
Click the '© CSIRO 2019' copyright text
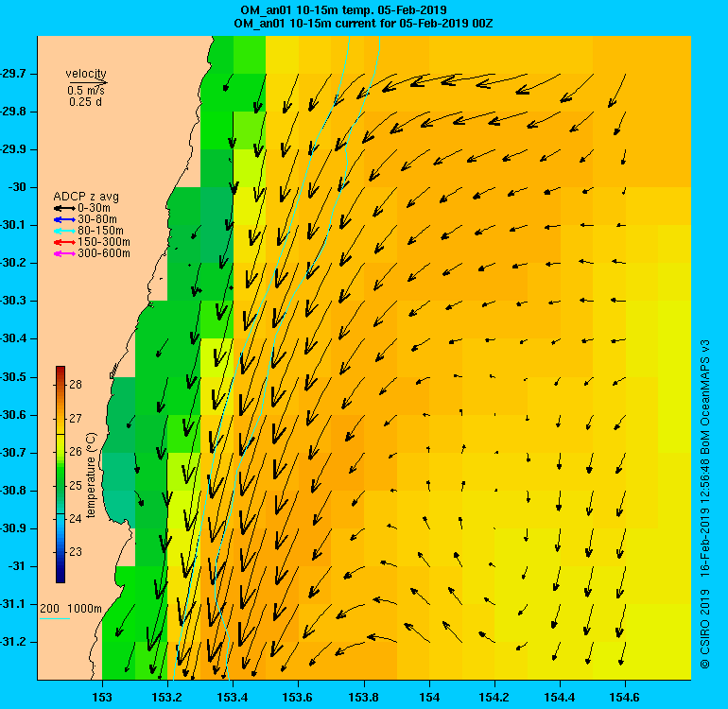coord(705,629)
